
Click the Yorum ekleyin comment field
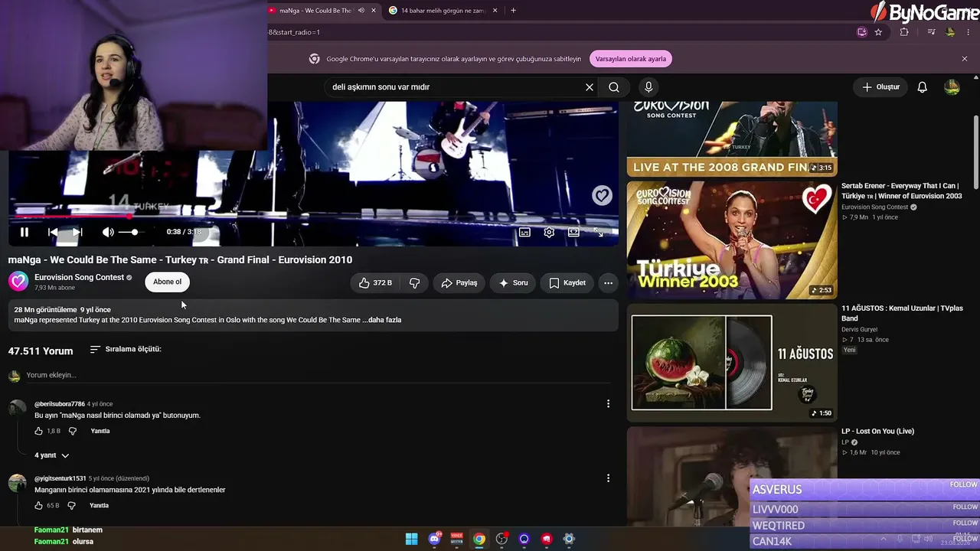click(318, 375)
